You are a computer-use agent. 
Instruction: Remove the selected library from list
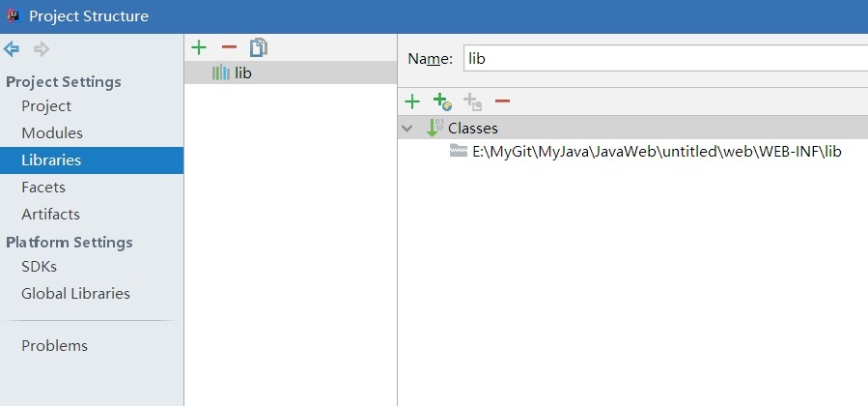click(x=229, y=47)
